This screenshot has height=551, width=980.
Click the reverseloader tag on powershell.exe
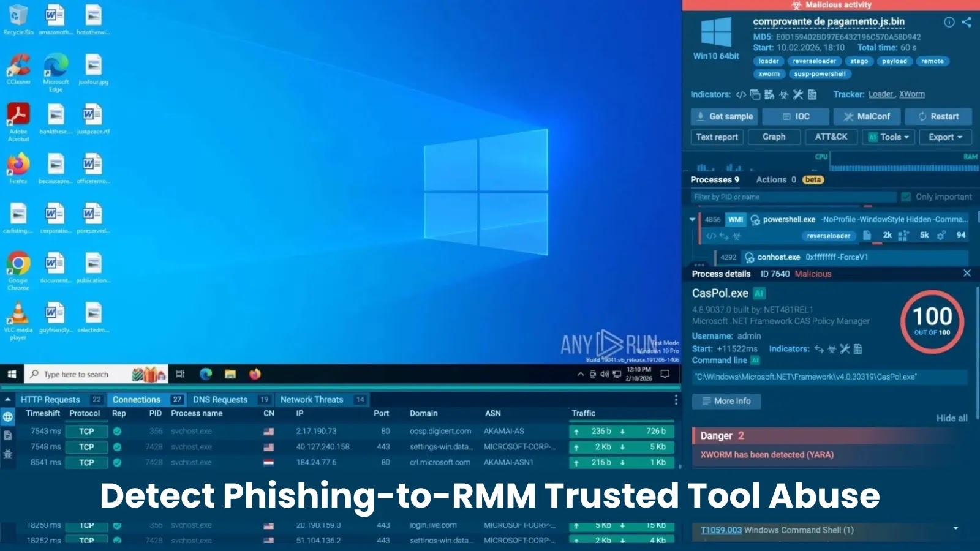pos(828,236)
